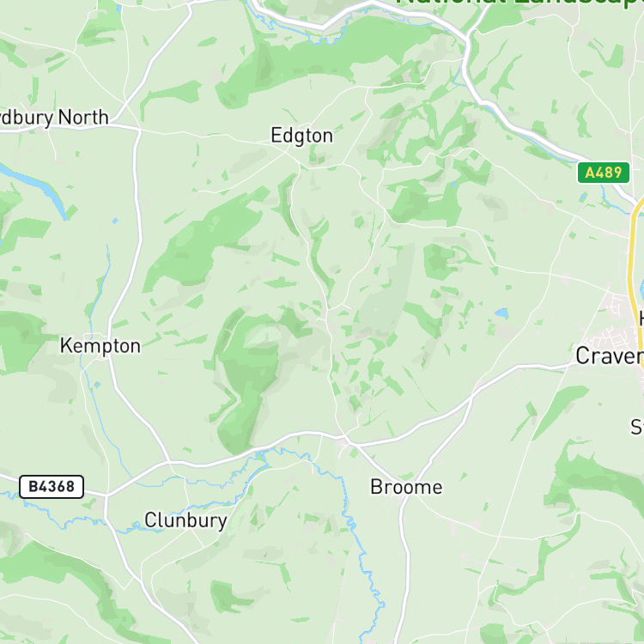Viewport: 644px width, 644px height.
Task: Click the partial Craven Arms town label
Action: click(x=610, y=355)
